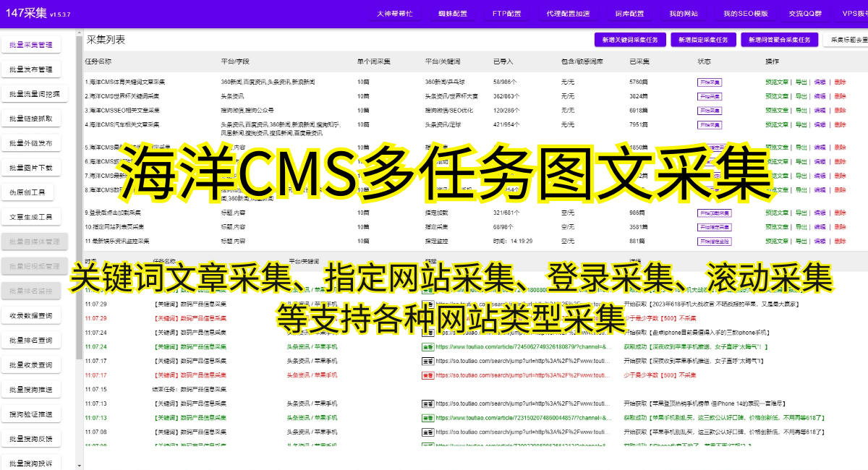Image resolution: width=868 pixels, height=470 pixels.
Task: Start collection for 海洋CMSSEO相关文章采集 task
Action: coord(710,110)
